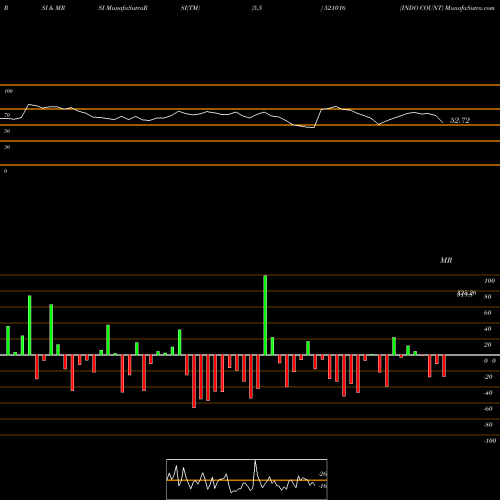
Task: Click the MR axis label -100
Action: [x=490, y=441]
